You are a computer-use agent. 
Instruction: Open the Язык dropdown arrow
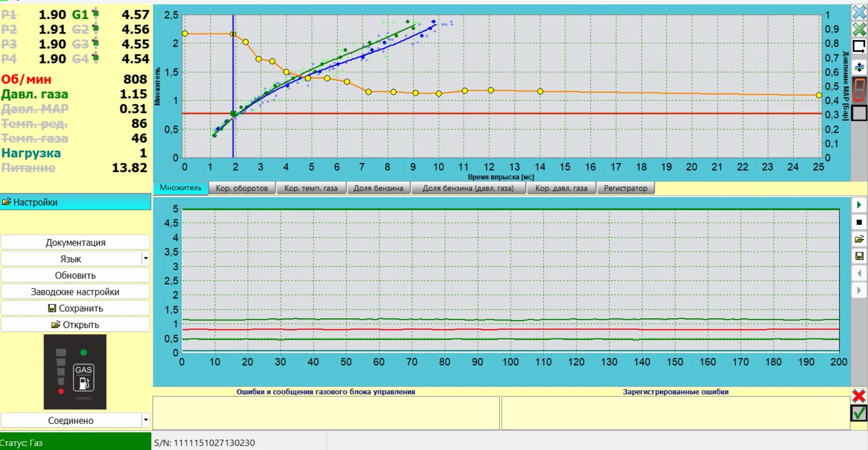point(145,259)
